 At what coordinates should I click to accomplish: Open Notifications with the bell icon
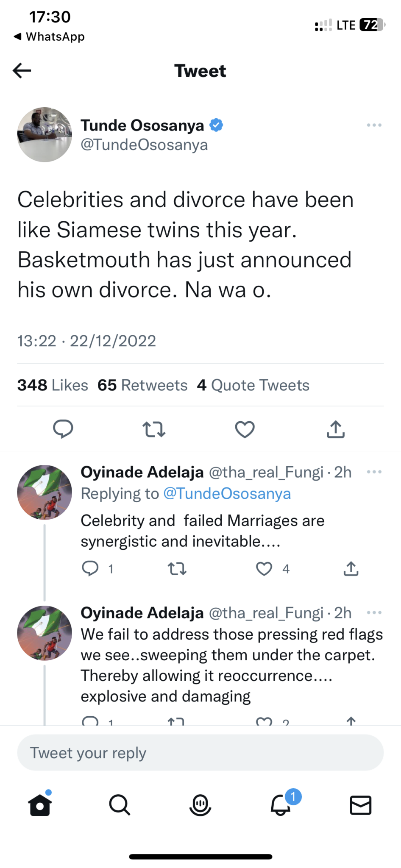click(x=281, y=804)
